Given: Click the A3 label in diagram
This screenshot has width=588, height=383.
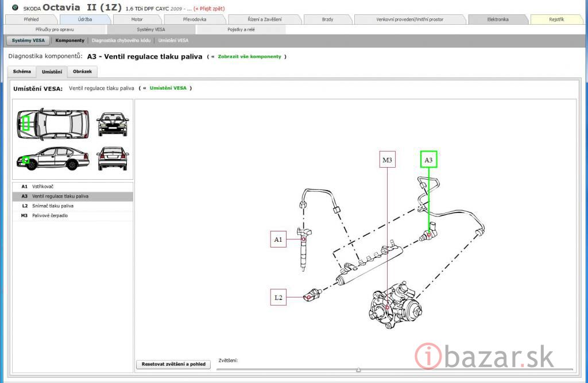Looking at the screenshot, I should coord(428,159).
